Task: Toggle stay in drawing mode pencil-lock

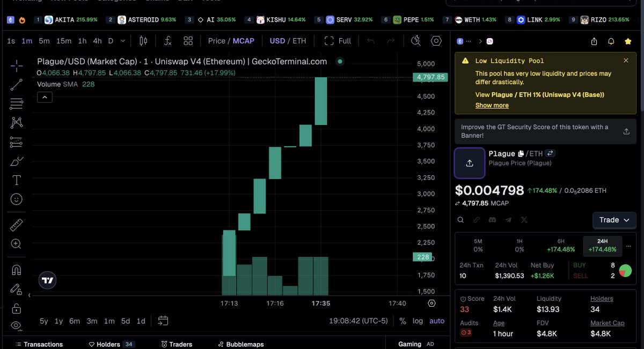Action: coord(17,289)
